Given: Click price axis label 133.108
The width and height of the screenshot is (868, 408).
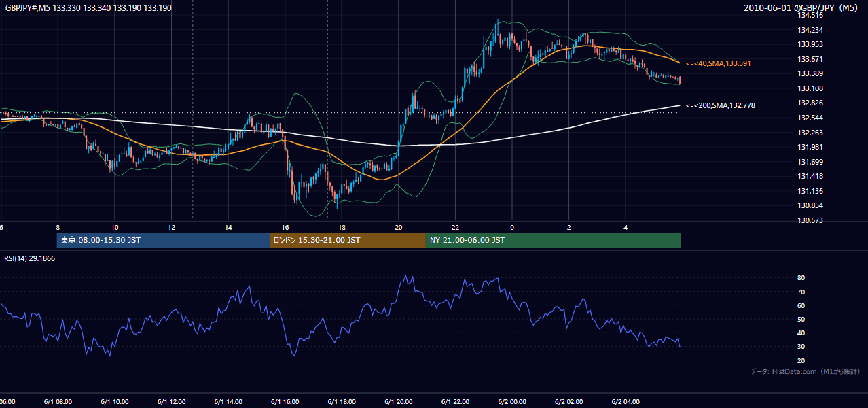Looking at the screenshot, I should (810, 88).
